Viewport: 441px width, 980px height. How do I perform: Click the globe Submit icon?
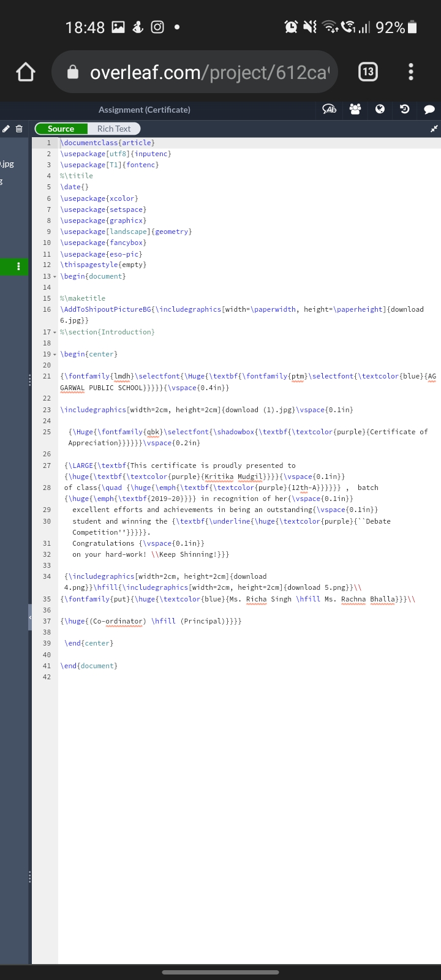pyautogui.click(x=380, y=109)
